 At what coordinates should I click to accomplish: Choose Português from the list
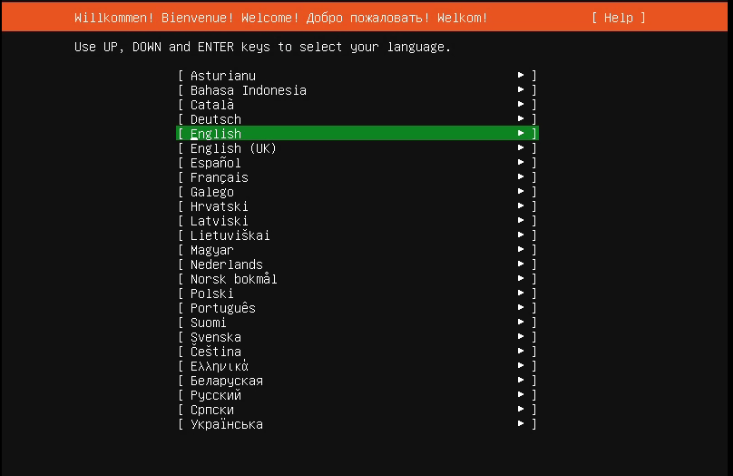(357, 307)
